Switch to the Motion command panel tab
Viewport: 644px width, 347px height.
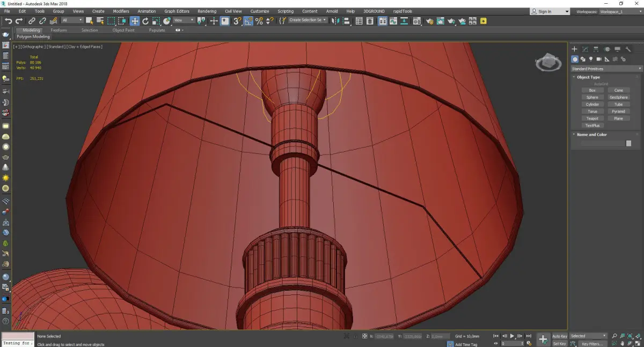pos(607,49)
